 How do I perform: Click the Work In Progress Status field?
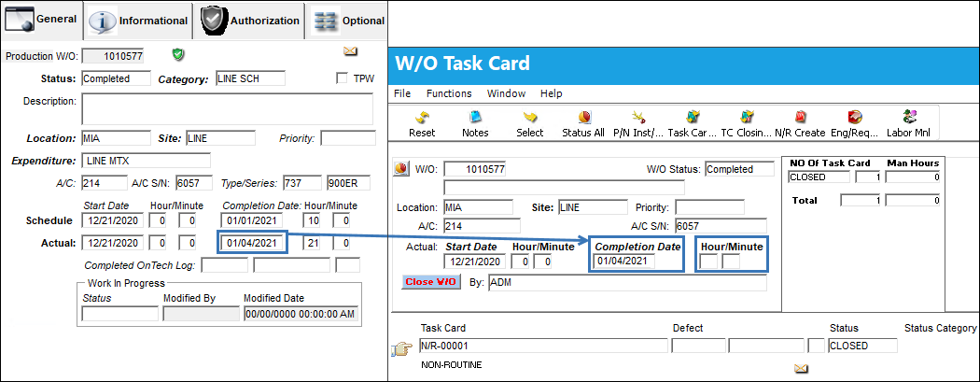coord(120,314)
